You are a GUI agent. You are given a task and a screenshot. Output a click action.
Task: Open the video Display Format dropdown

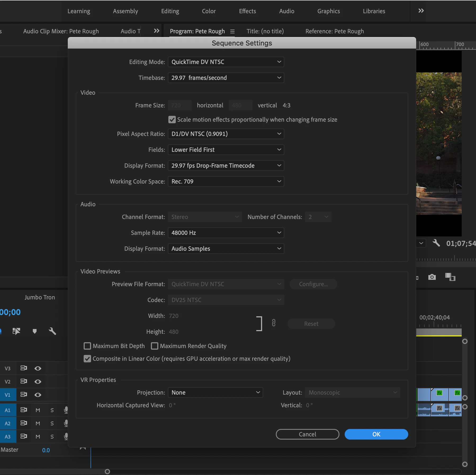pos(226,166)
